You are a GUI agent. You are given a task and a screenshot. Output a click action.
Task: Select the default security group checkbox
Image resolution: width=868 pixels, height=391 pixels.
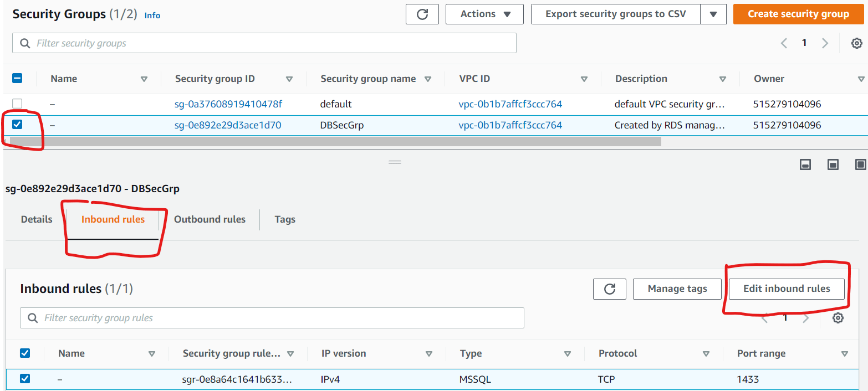coord(18,104)
